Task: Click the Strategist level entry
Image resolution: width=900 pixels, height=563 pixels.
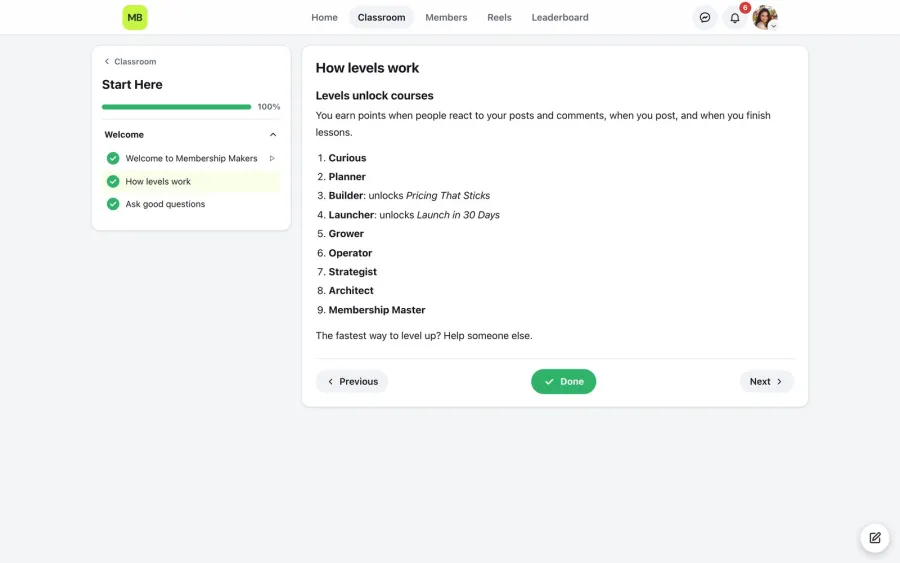Action: (x=352, y=272)
